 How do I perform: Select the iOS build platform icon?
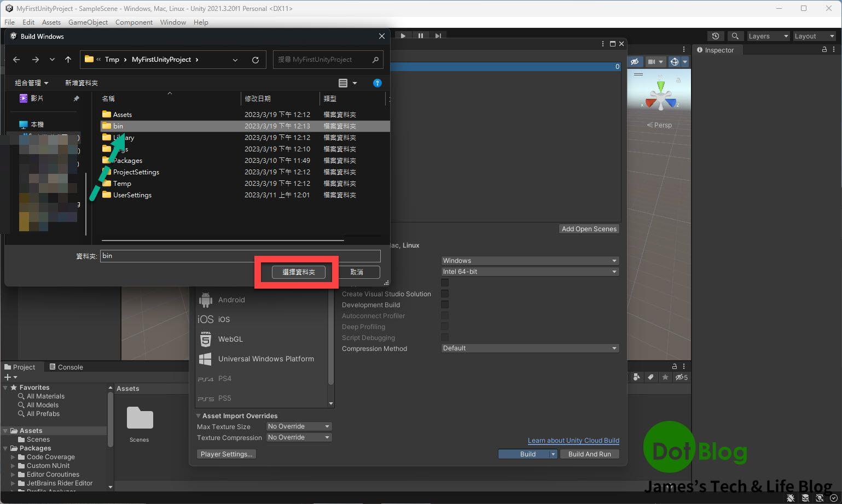(206, 319)
